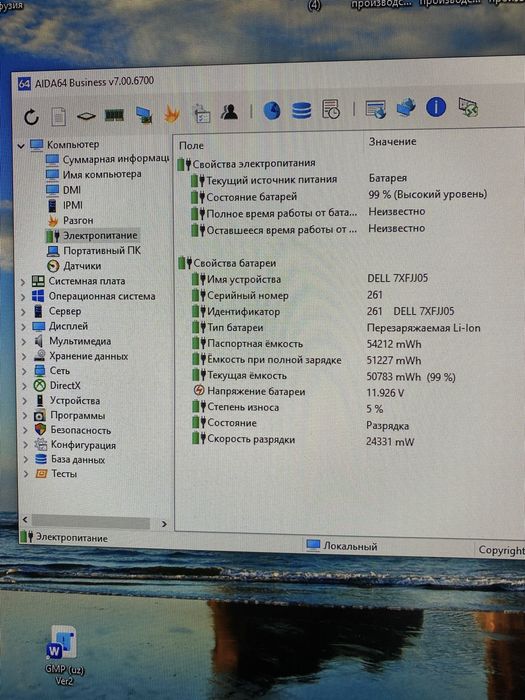Expand the Дисплей tree node

pos(24,327)
